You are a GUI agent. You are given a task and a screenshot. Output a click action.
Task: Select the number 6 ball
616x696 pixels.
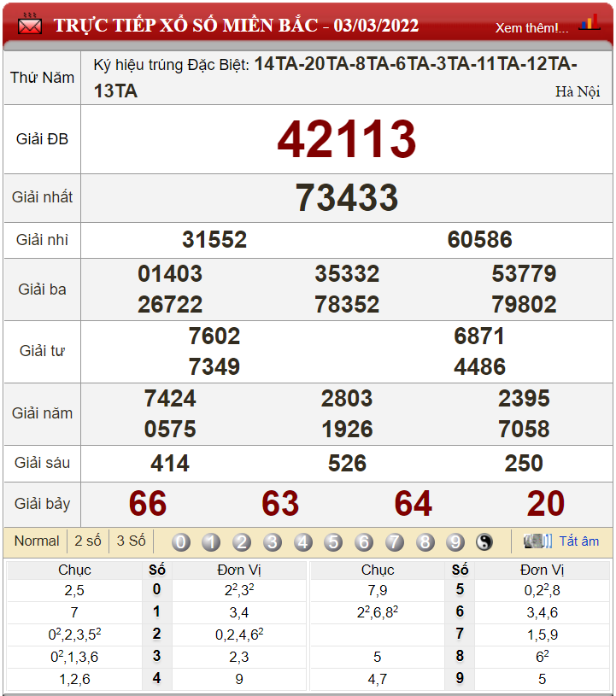[x=364, y=541]
